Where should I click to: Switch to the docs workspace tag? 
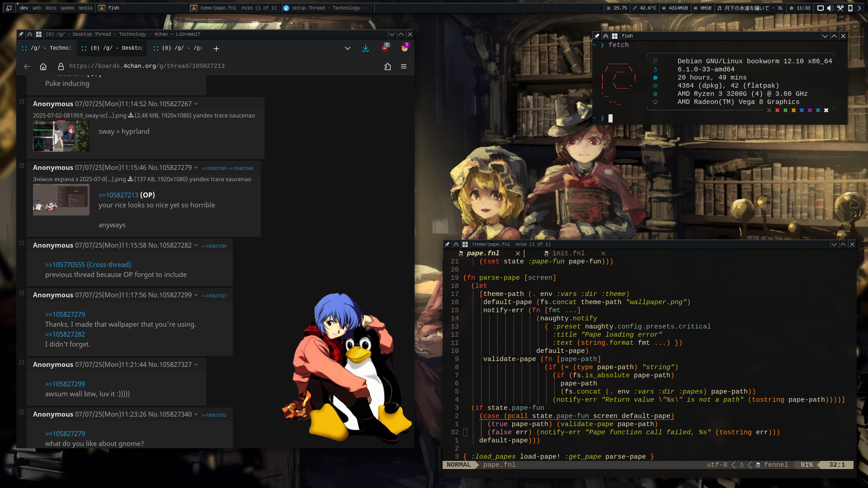click(51, 8)
